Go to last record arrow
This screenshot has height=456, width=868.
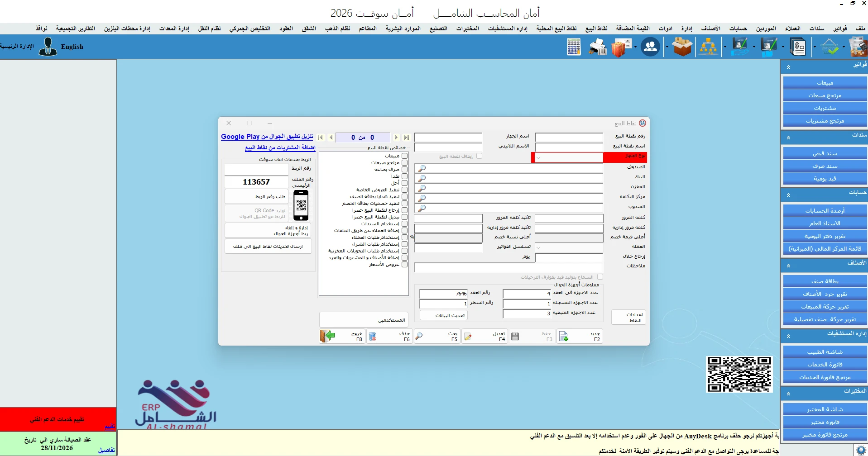point(407,138)
